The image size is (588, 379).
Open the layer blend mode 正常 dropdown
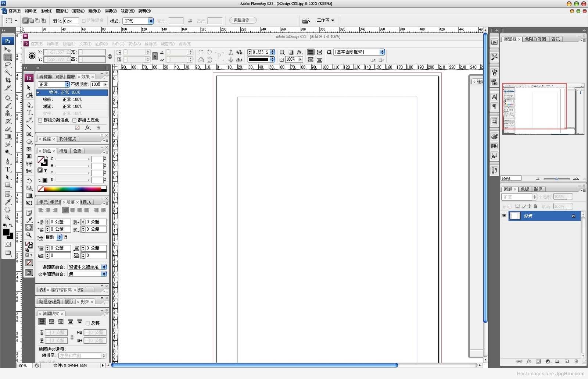519,197
